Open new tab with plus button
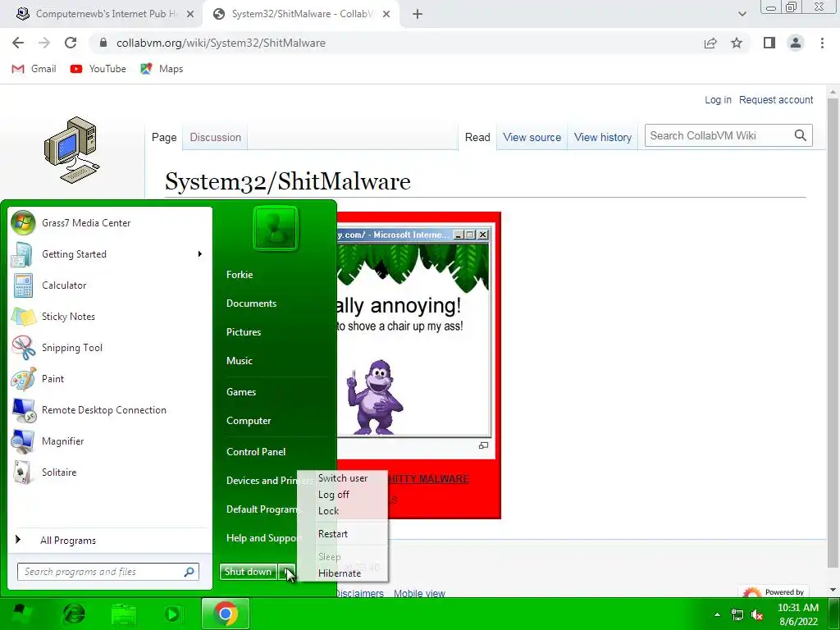The image size is (840, 630). pyautogui.click(x=418, y=14)
